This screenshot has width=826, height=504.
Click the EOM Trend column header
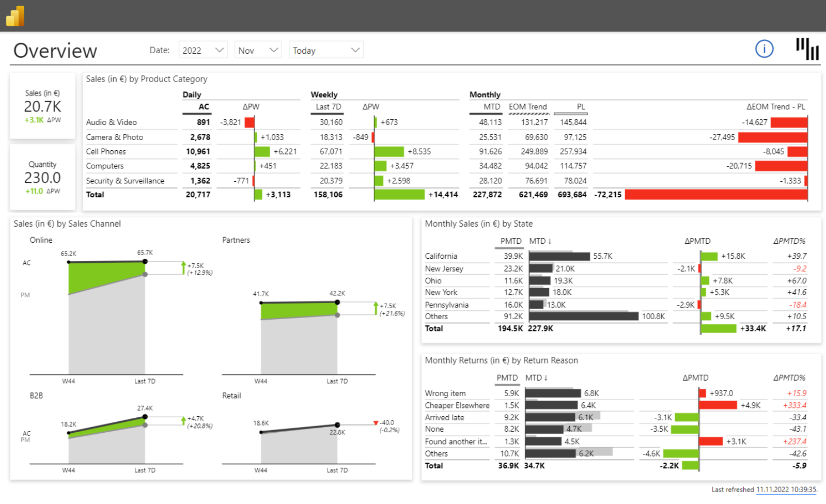tap(527, 107)
